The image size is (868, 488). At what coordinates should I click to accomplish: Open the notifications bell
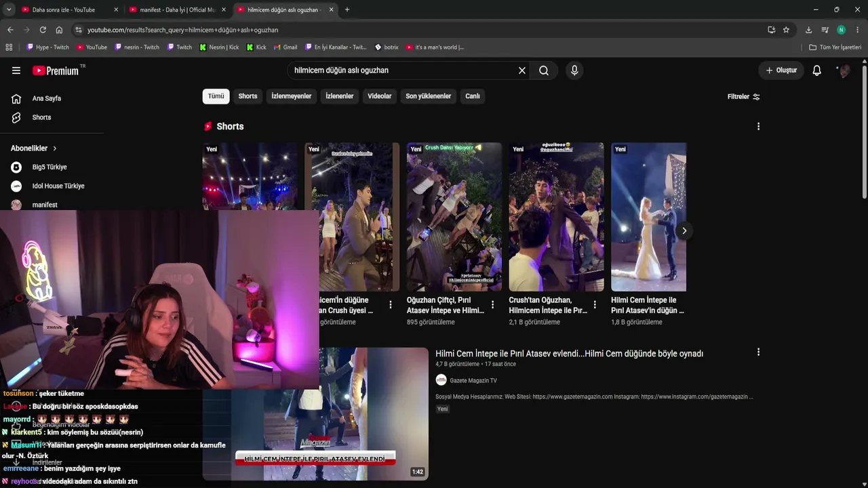pos(817,70)
